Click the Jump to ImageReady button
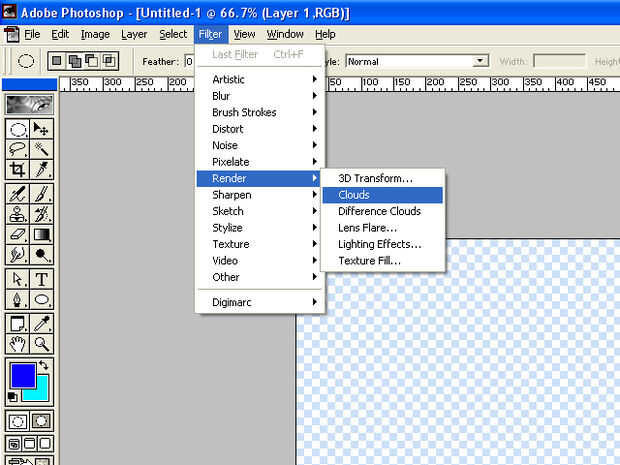 point(29,461)
